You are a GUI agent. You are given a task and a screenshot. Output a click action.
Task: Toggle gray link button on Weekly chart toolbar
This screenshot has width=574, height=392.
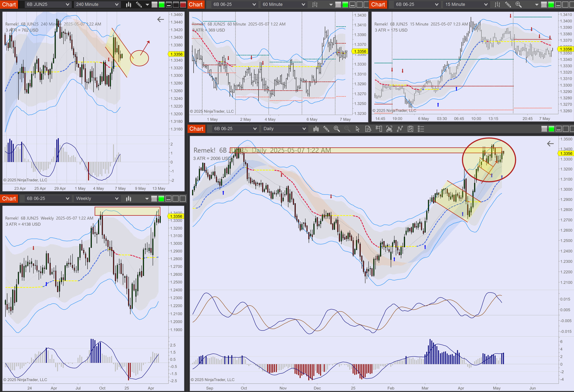tap(154, 199)
